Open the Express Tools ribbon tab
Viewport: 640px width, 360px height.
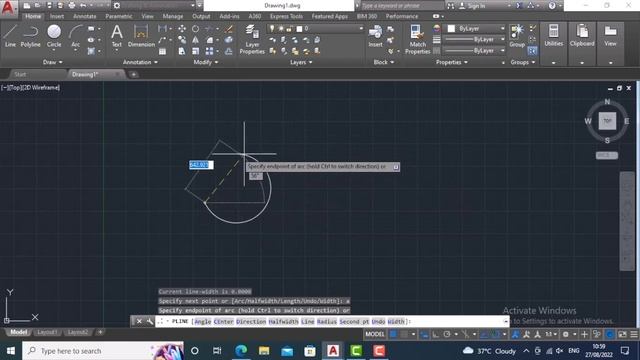286,16
